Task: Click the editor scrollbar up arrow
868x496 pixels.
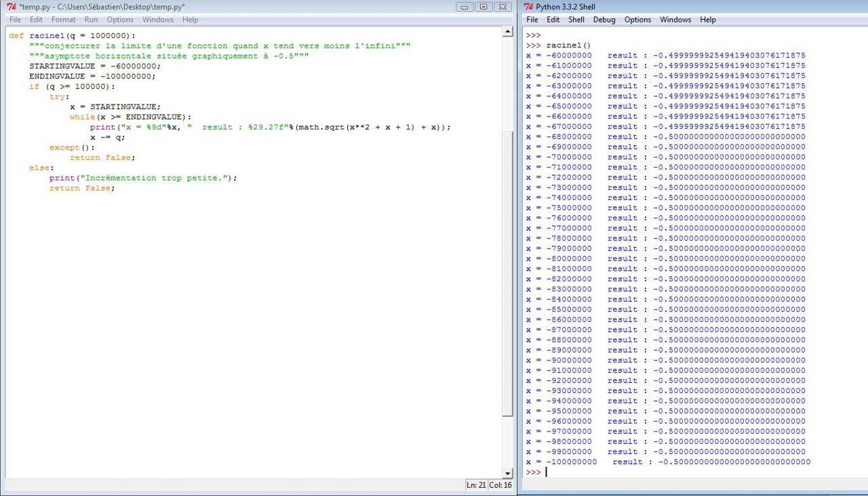Action: tap(508, 32)
